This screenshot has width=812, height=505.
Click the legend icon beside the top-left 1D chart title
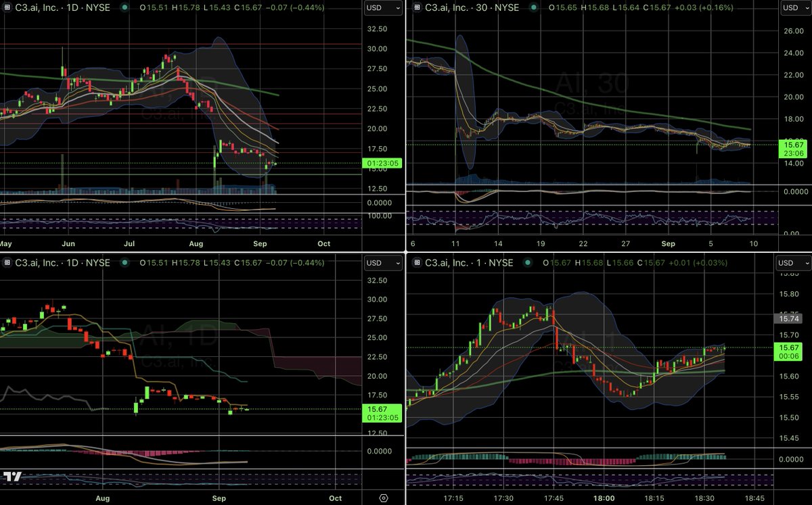coord(6,8)
